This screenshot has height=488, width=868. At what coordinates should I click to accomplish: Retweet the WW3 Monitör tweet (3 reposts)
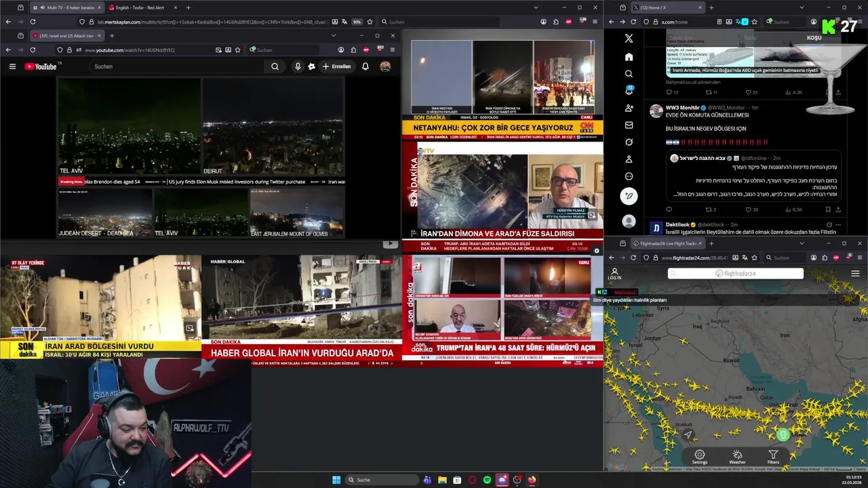click(710, 209)
